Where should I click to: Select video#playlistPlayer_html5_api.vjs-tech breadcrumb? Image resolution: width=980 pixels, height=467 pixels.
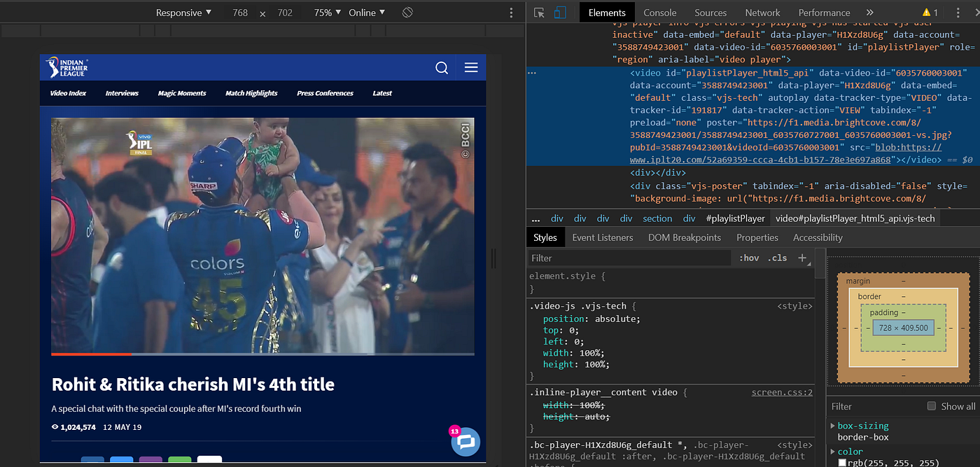coord(855,218)
